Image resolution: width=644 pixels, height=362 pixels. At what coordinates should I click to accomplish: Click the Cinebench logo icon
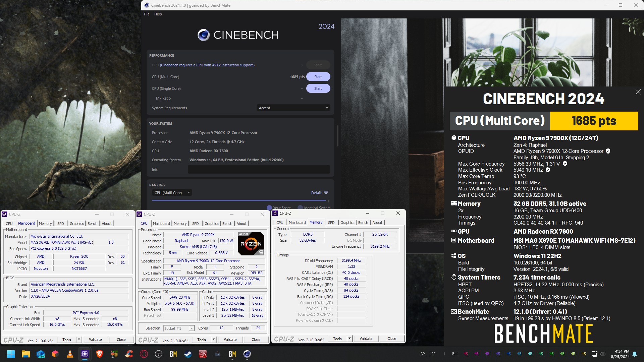(203, 35)
